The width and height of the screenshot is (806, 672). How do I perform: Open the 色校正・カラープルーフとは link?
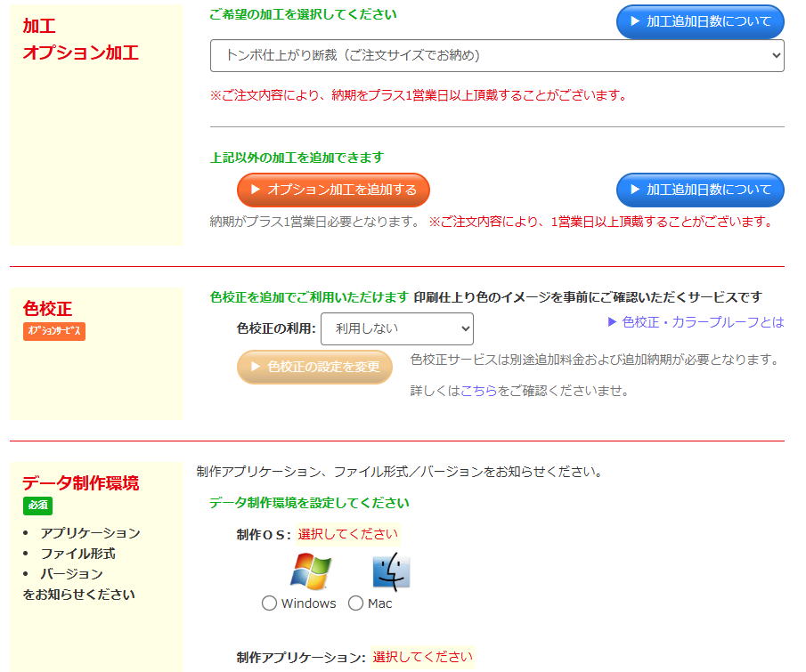[696, 322]
